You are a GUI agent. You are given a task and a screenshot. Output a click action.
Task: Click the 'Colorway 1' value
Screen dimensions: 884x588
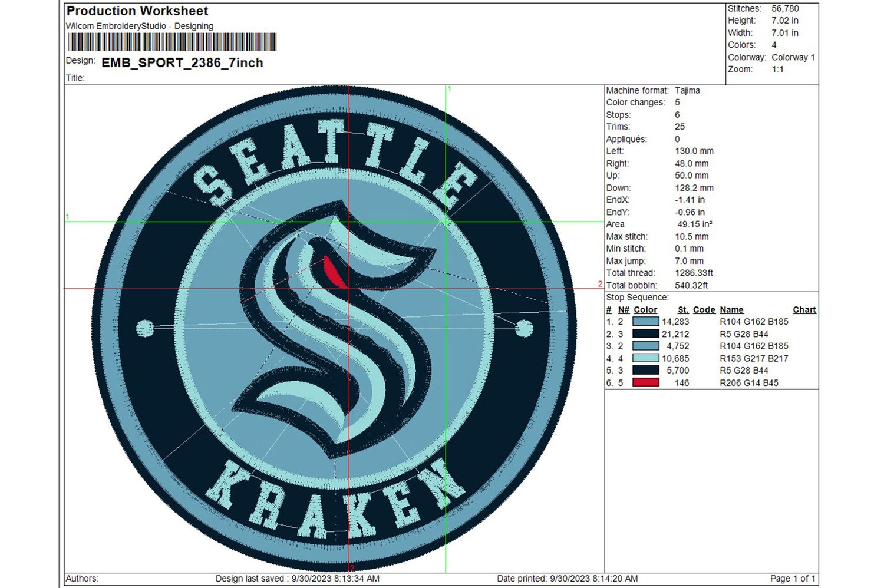(x=793, y=57)
